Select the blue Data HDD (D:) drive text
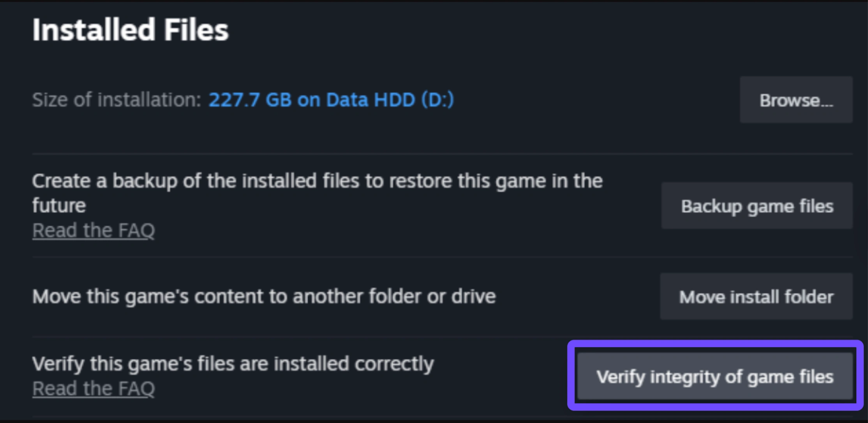Image resolution: width=868 pixels, height=423 pixels. pyautogui.click(x=390, y=100)
